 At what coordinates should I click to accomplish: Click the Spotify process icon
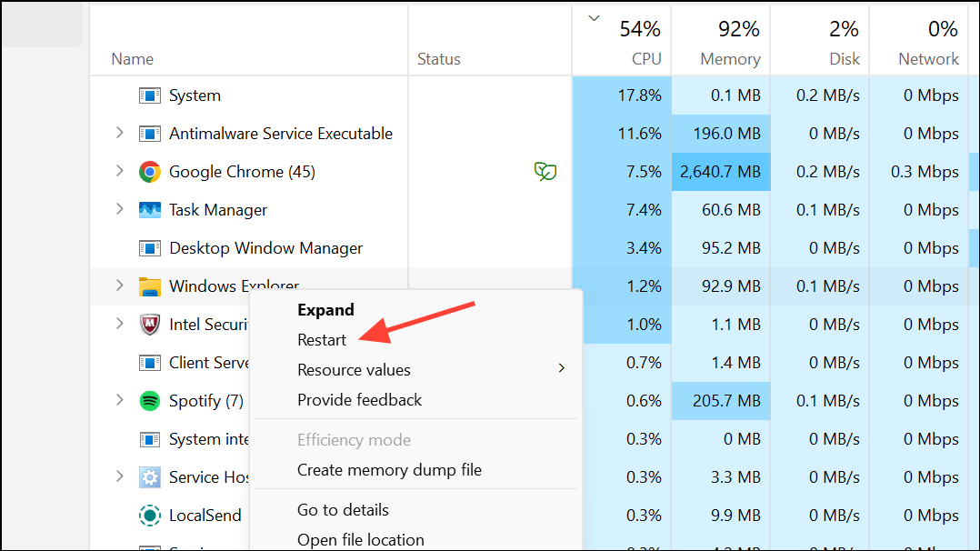149,400
